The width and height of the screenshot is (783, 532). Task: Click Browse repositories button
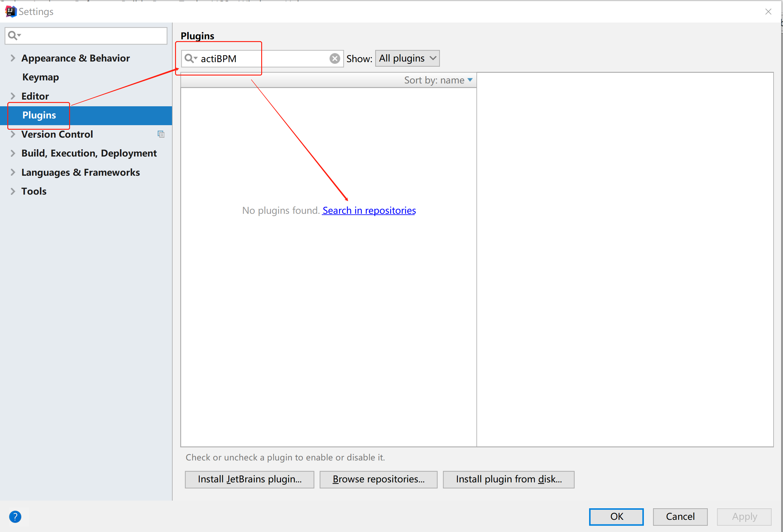point(378,479)
